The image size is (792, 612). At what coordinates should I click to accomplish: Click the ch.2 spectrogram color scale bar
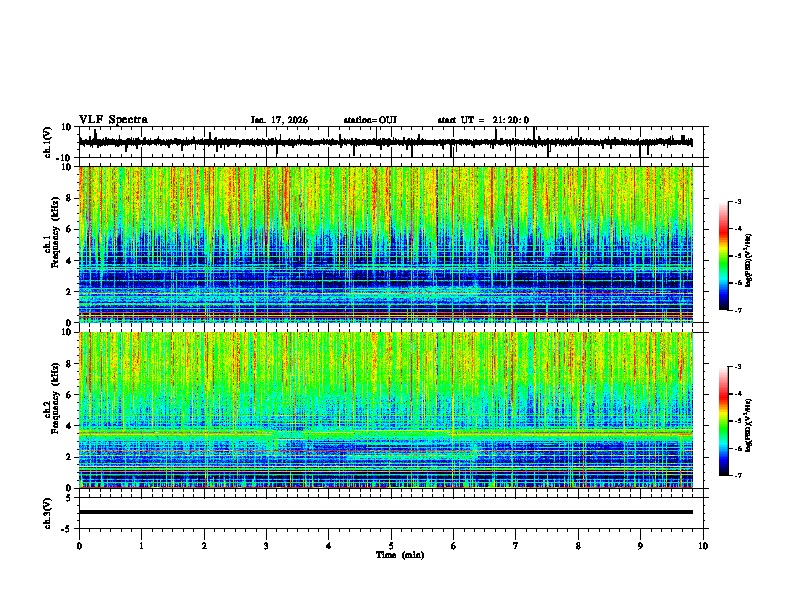723,421
